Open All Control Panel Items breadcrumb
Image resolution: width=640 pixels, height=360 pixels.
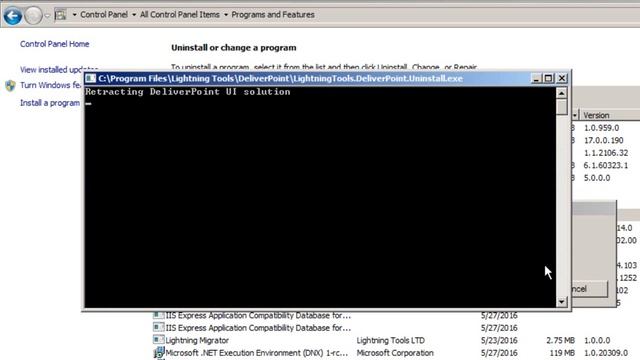[x=180, y=15]
